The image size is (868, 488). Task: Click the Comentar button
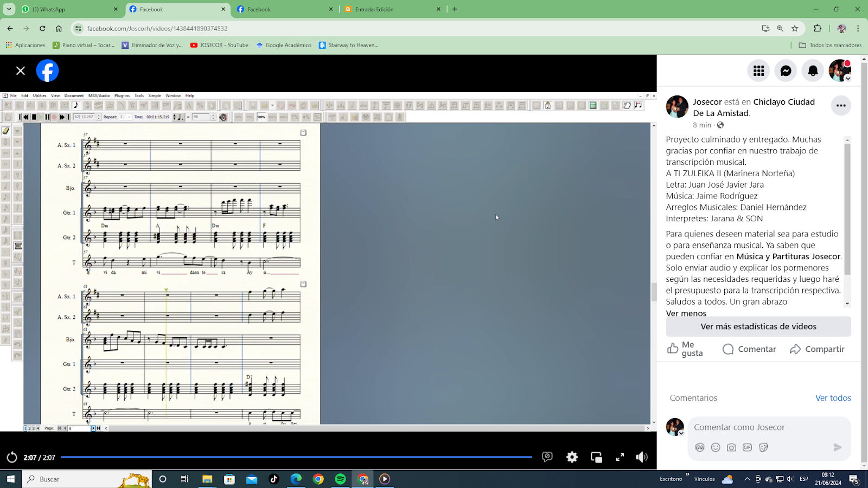click(x=749, y=349)
